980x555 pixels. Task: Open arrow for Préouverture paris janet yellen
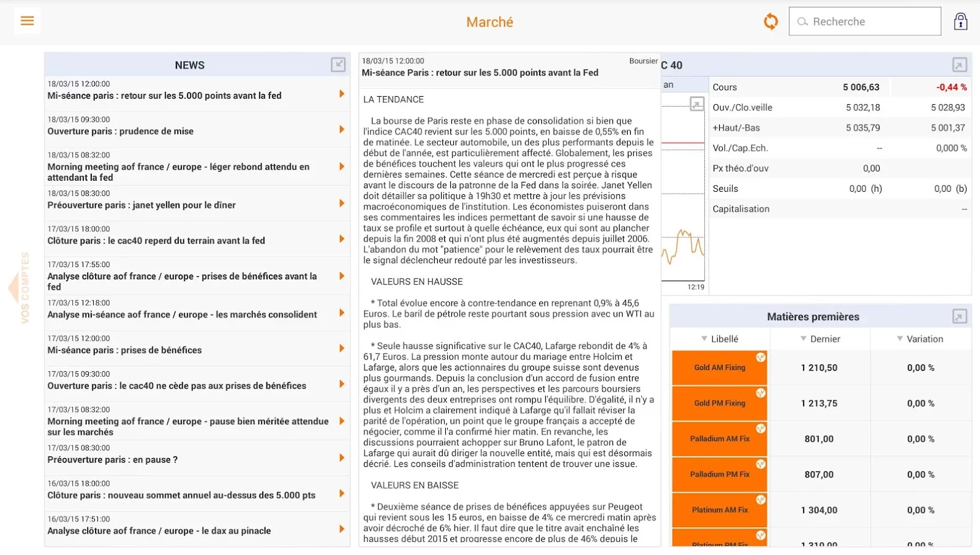click(x=341, y=203)
